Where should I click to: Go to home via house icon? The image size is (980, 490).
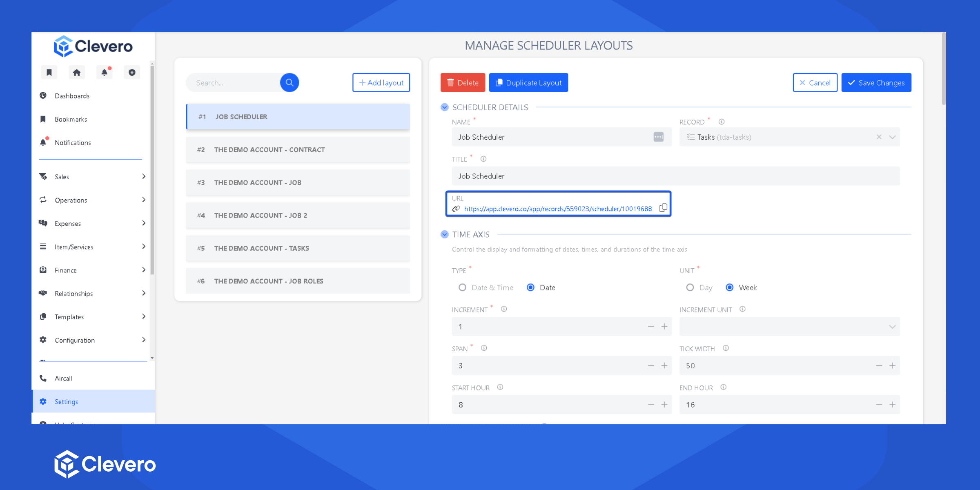[76, 72]
